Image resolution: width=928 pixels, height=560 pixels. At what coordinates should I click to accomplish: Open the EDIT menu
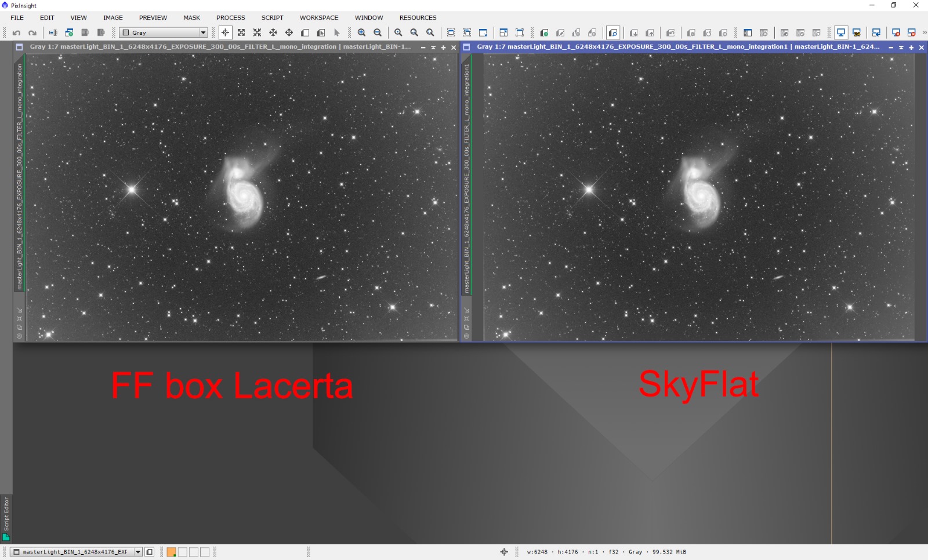point(47,18)
